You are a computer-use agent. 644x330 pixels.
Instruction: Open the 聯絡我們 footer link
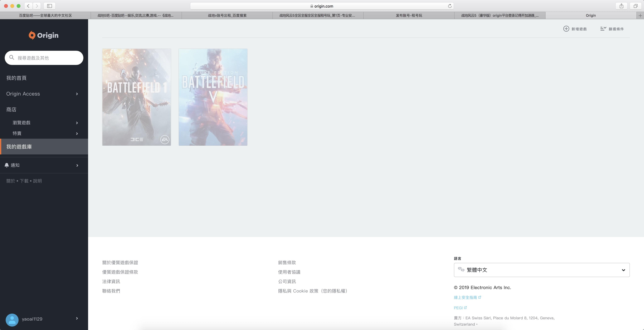(111, 291)
